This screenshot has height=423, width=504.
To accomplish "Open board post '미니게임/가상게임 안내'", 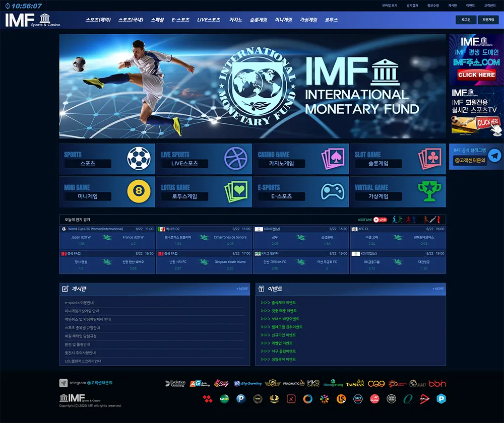I will [x=82, y=311].
